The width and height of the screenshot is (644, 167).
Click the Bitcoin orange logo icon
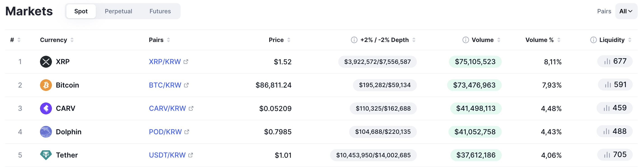coord(46,85)
